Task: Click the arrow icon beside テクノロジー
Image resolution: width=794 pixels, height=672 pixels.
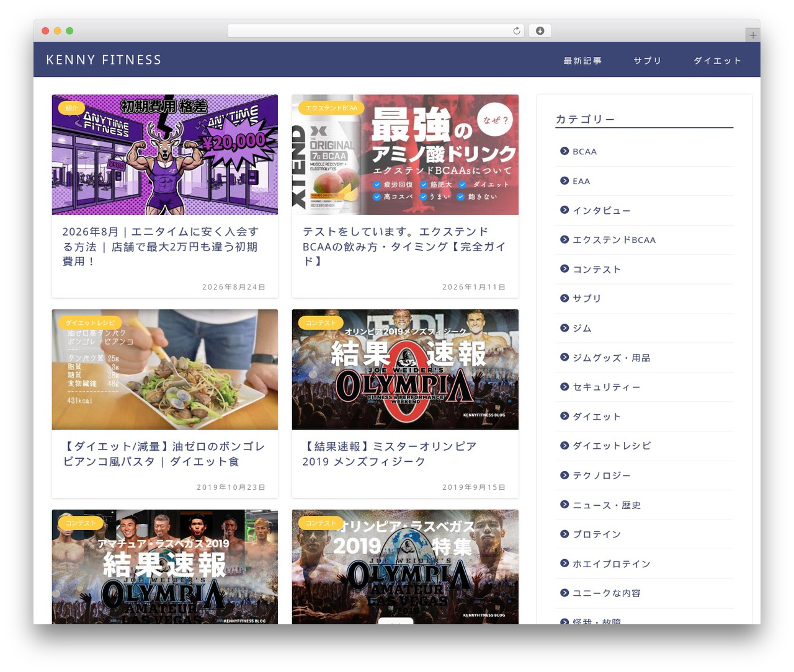Action: click(564, 475)
